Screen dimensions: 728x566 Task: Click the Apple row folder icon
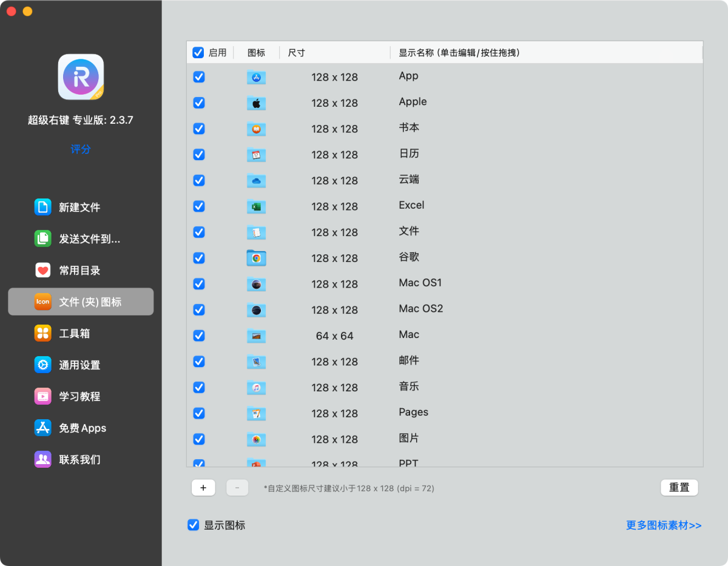pos(257,103)
